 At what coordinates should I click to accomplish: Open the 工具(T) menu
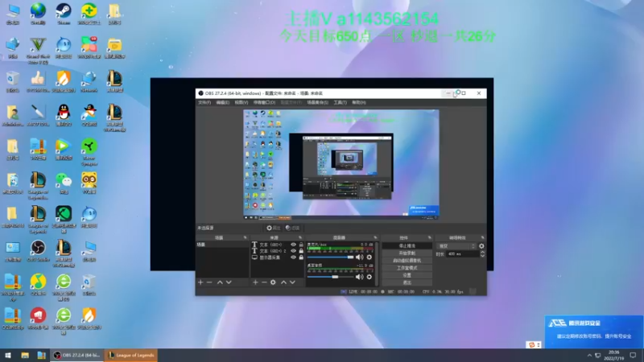click(340, 103)
